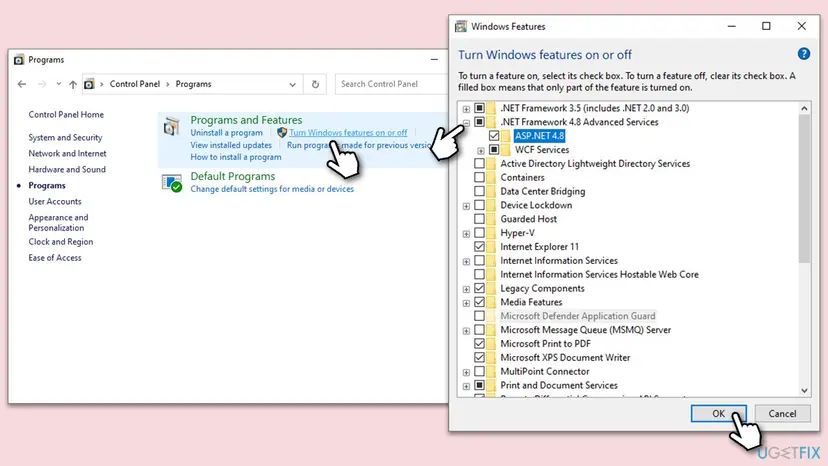
Task: Click the Default Programs icon
Action: pyautogui.click(x=172, y=183)
